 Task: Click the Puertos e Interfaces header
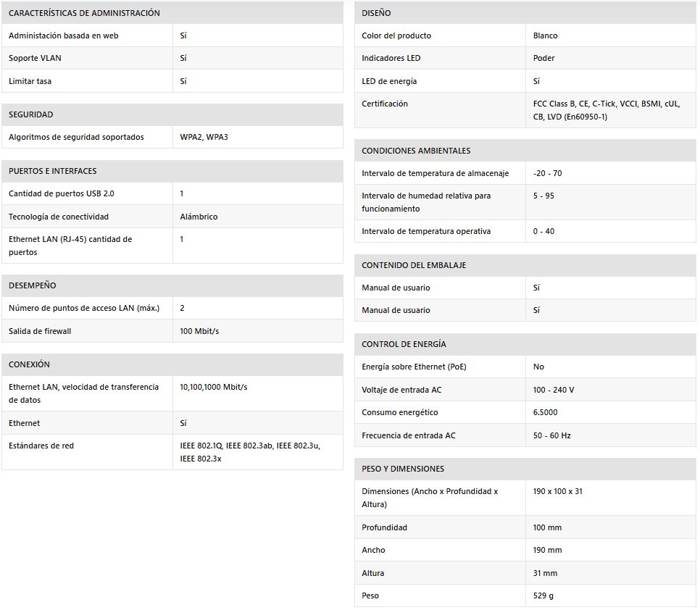pos(52,171)
